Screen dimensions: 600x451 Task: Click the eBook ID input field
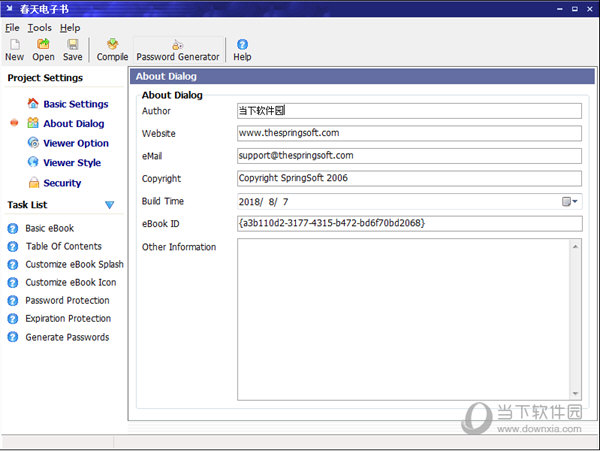tap(409, 223)
